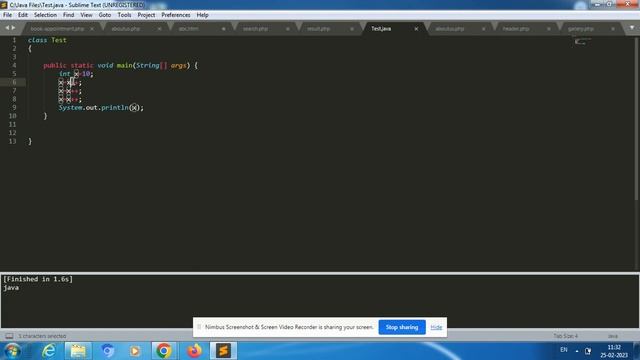Click the minimap code preview
Screen dimensions: 640x360
tap(582, 41)
